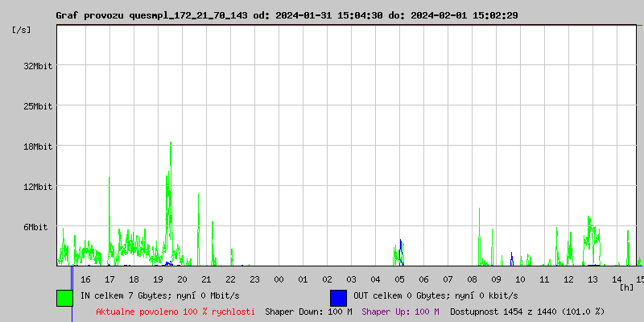This screenshot has height=322, width=644.
Task: Click hour 19 on the time axis
Action: [158, 279]
